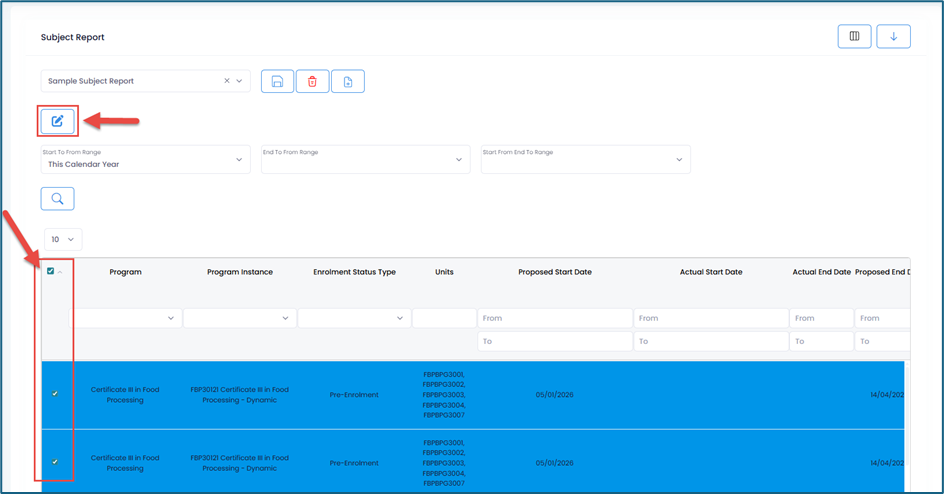Screen dimensions: 944x494
Task: Uncheck the second row checkbox
Action: [55, 462]
